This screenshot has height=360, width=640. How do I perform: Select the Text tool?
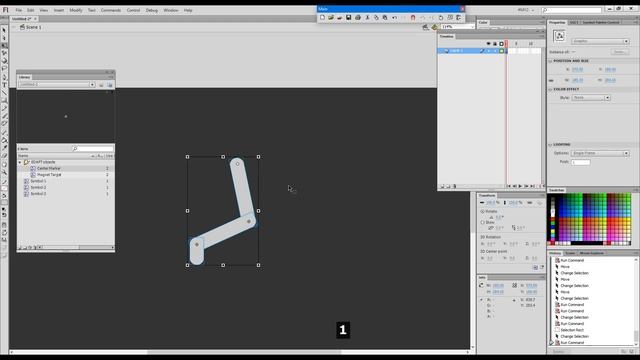(4, 84)
